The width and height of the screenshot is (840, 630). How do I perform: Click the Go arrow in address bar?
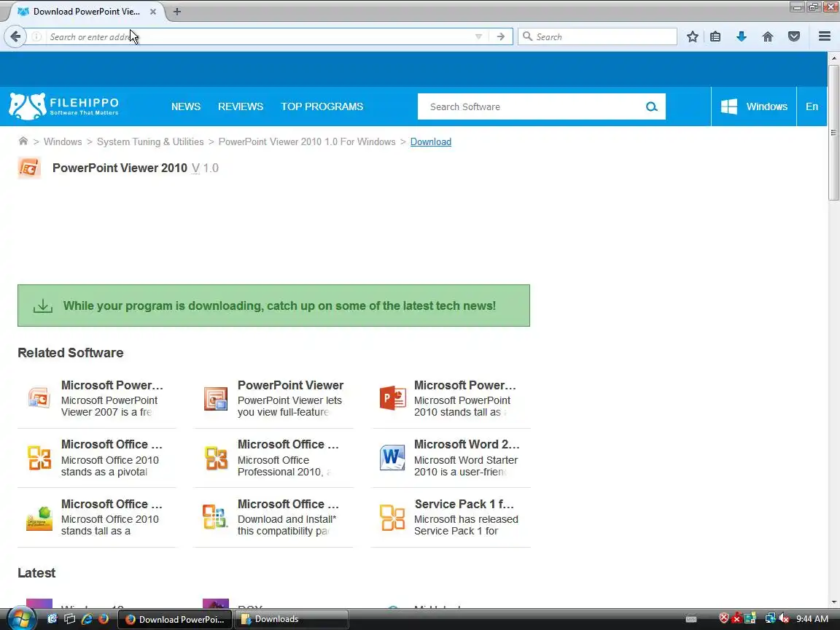(501, 36)
